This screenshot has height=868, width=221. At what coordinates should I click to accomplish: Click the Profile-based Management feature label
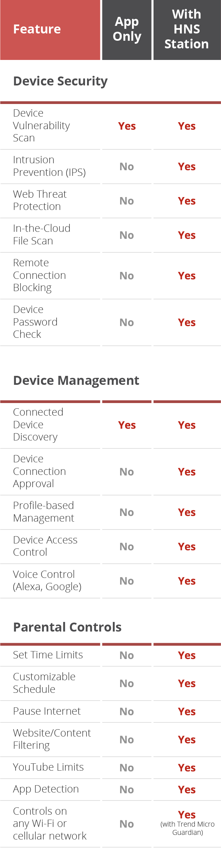[43, 512]
